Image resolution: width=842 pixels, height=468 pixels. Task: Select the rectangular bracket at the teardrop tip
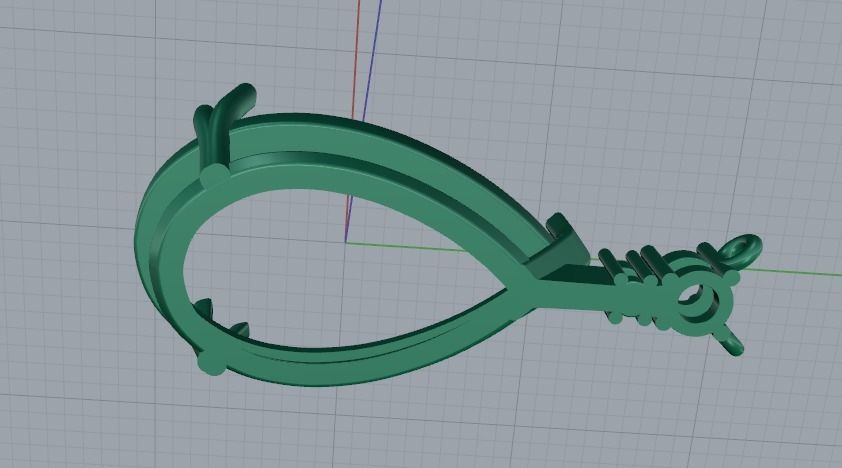(x=558, y=245)
